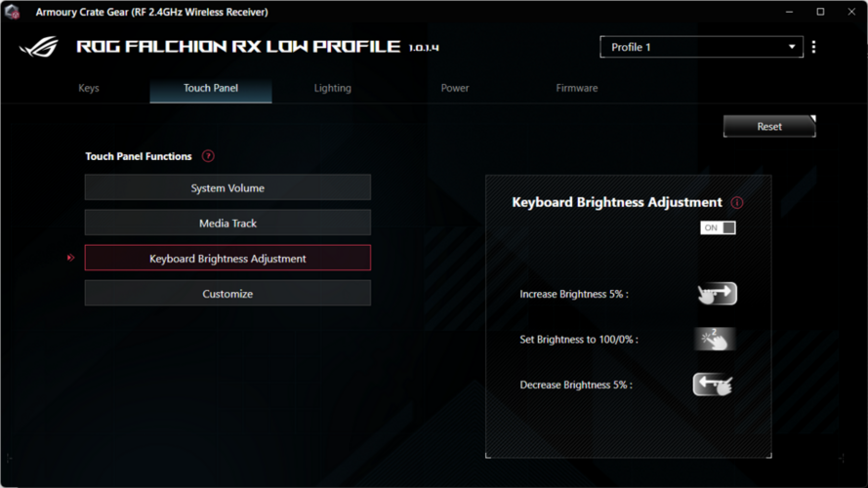Choose the Customize function
The height and width of the screenshot is (488, 868).
(227, 293)
